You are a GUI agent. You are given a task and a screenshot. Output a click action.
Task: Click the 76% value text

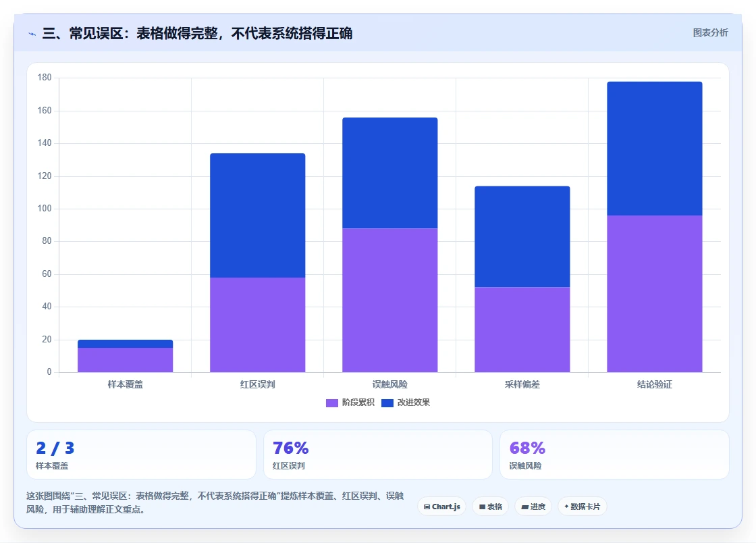pos(291,448)
